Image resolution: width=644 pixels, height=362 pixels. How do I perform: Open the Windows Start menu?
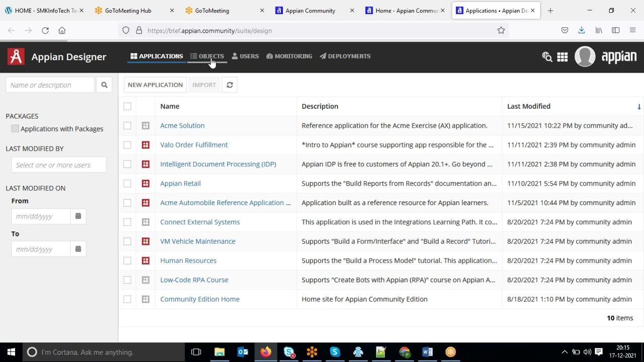11,352
